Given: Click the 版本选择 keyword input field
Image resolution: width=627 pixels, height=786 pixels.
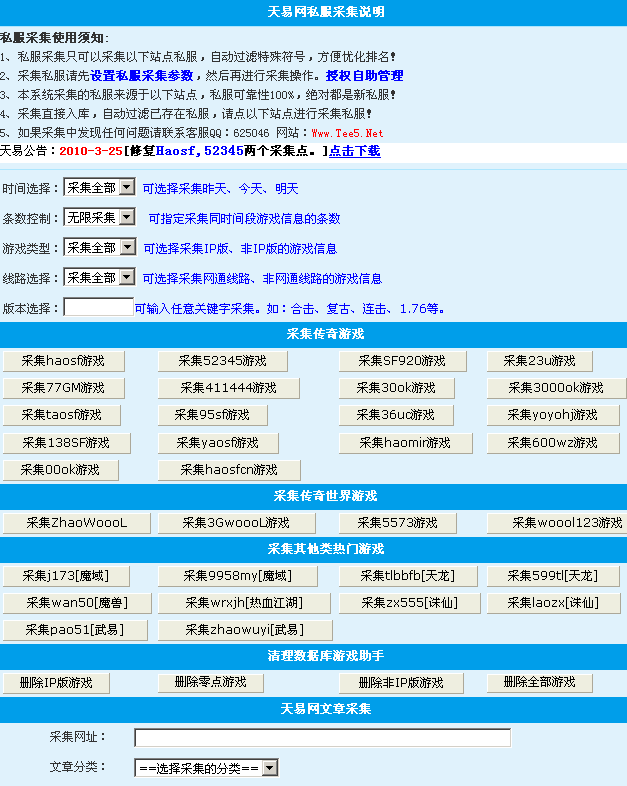Looking at the screenshot, I should [x=98, y=307].
